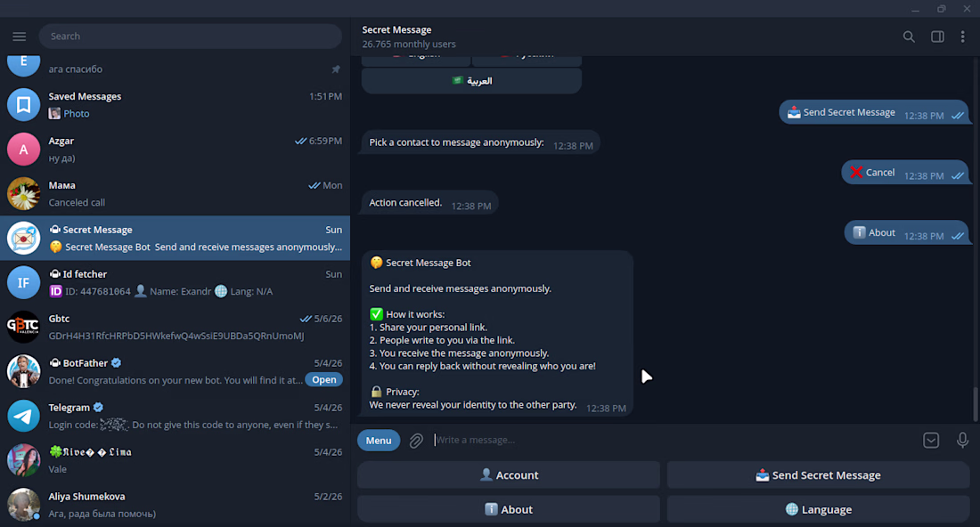Click the Secret Message chat header title
This screenshot has height=527, width=980.
(396, 29)
